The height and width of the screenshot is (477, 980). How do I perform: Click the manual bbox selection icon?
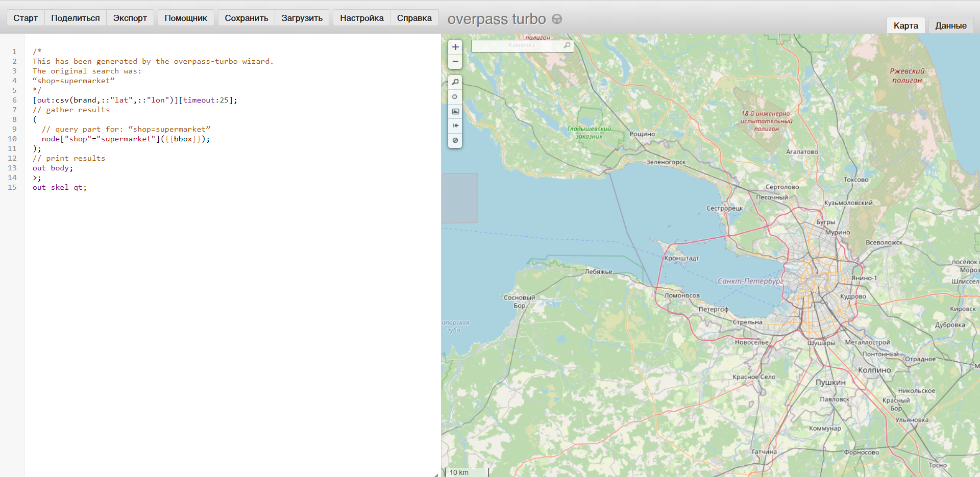[x=455, y=111]
